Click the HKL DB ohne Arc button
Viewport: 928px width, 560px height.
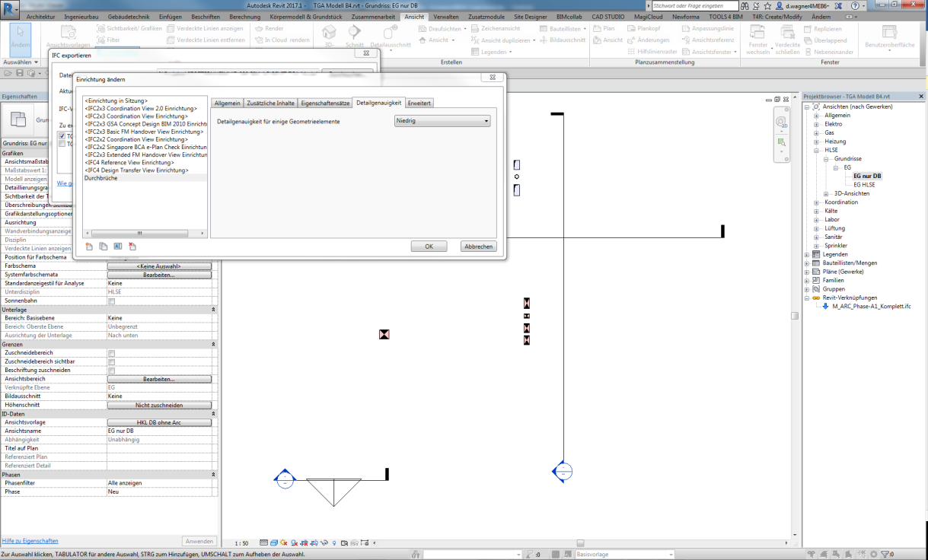159,422
